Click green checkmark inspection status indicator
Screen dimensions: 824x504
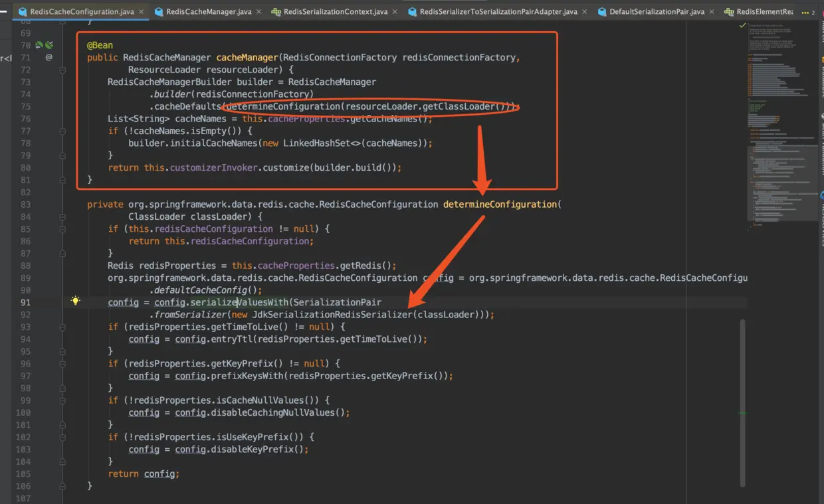point(743,25)
